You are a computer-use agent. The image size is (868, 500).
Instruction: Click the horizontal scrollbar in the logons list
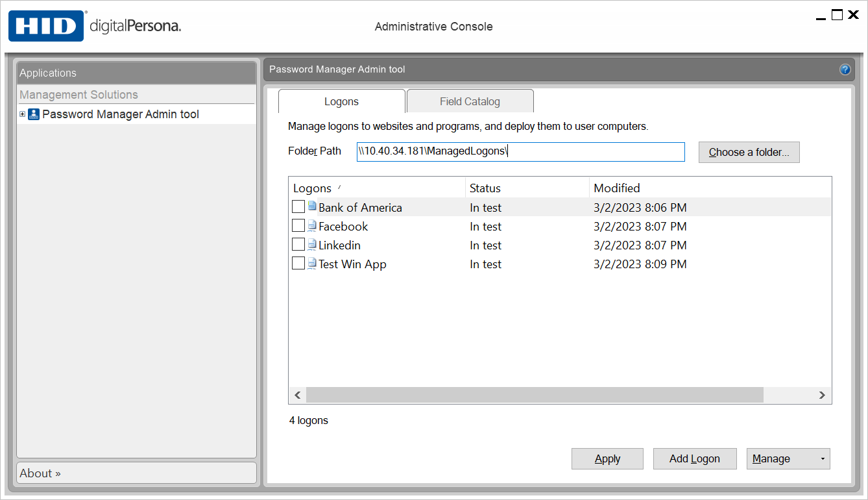[534, 395]
